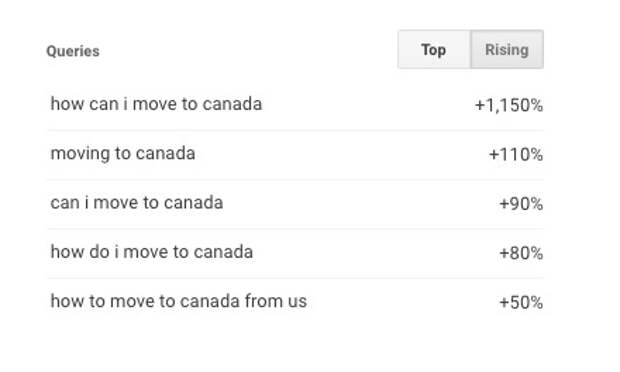Click the +80% rising value
Image resolution: width=620 pixels, height=372 pixels.
click(x=521, y=253)
